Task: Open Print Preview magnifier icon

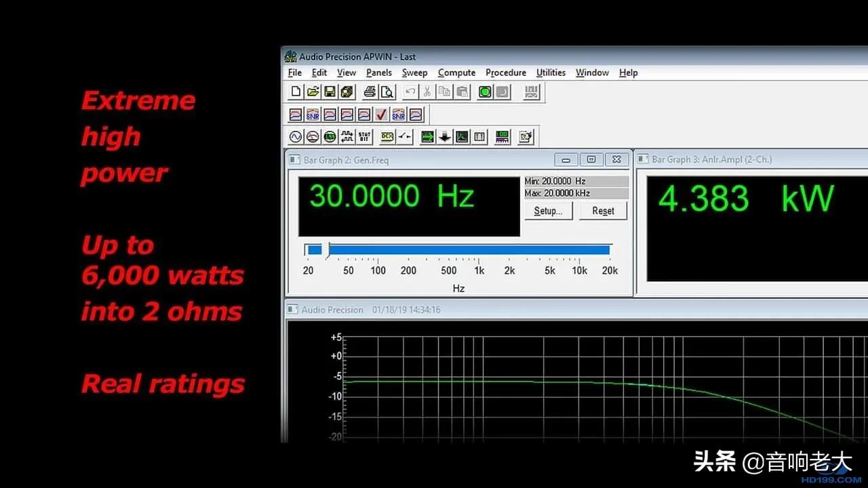Action: pyautogui.click(x=387, y=91)
